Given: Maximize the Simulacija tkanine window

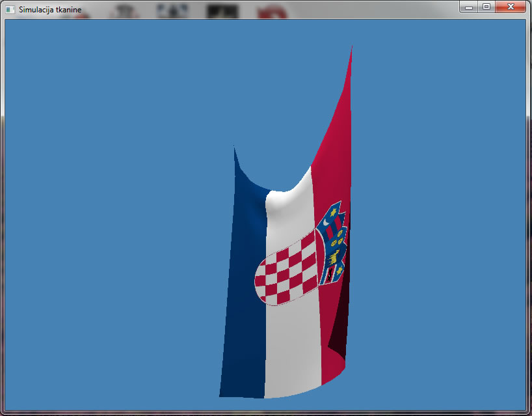Looking at the screenshot, I should click(x=486, y=7).
